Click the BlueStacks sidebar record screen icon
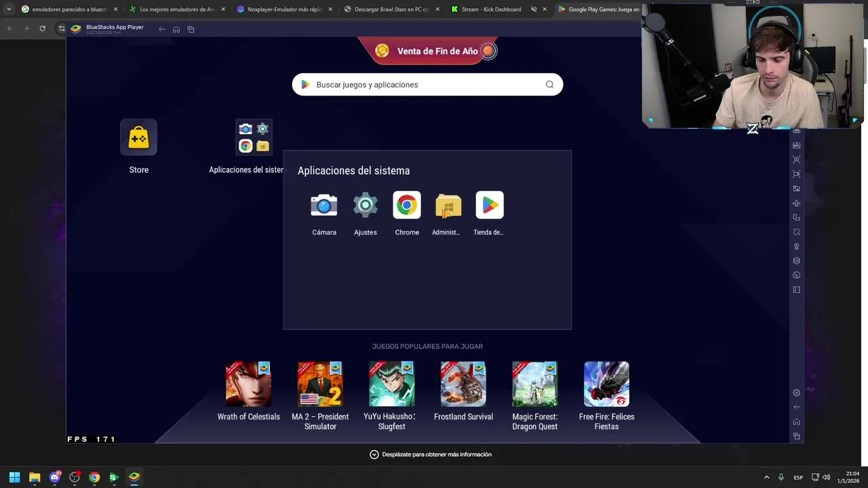The image size is (868, 488). point(797,174)
